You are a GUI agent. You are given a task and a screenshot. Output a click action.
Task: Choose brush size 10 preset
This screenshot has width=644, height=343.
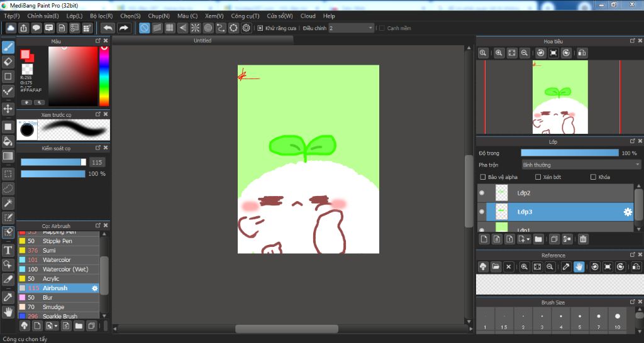click(x=618, y=320)
